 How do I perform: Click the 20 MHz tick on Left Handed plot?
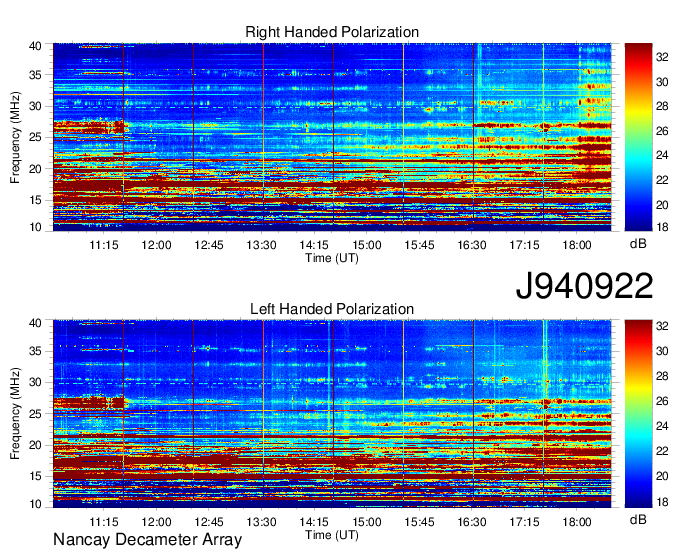[35, 446]
